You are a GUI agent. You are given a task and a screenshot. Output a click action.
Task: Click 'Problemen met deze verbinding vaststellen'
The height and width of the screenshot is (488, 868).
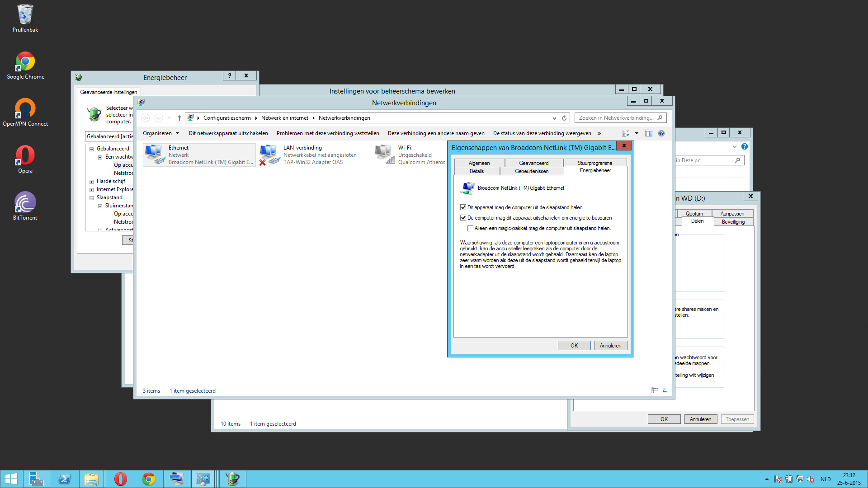328,133
